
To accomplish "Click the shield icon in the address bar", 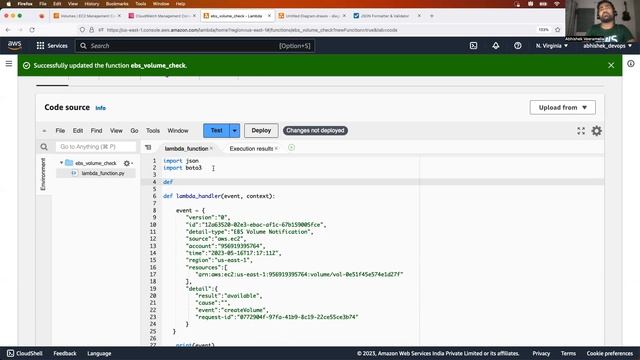I will point(82,30).
